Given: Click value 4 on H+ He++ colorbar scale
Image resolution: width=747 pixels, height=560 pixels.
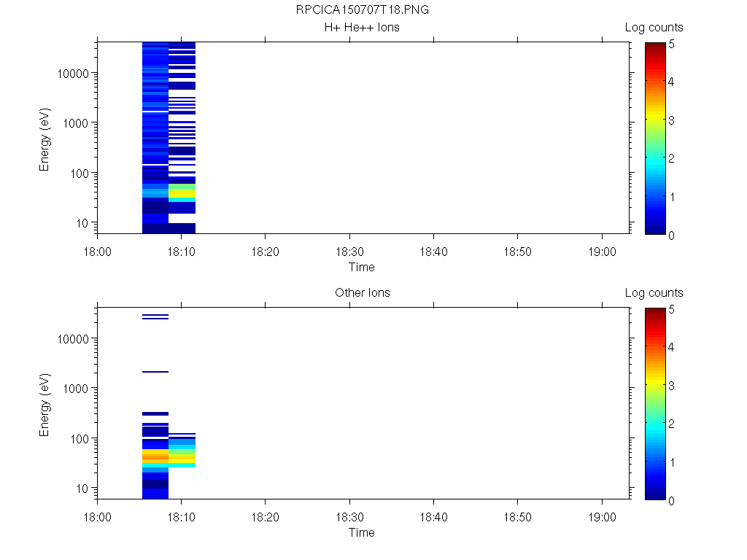Looking at the screenshot, I should (671, 82).
